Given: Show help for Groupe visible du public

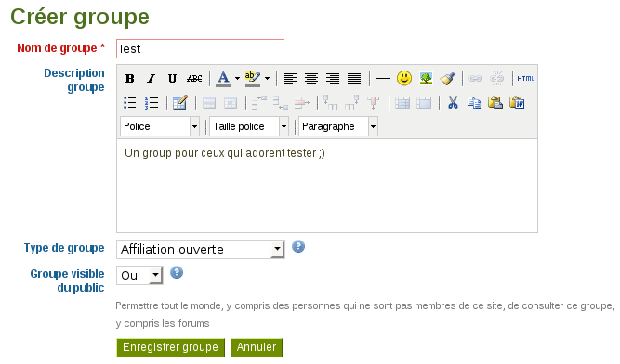Looking at the screenshot, I should click(x=177, y=272).
